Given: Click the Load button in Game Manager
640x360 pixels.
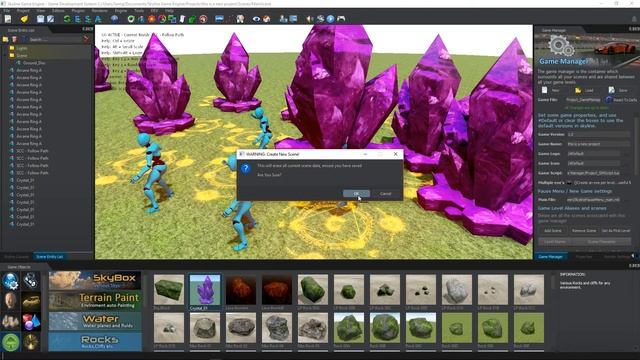Looking at the screenshot, I should point(584,90).
